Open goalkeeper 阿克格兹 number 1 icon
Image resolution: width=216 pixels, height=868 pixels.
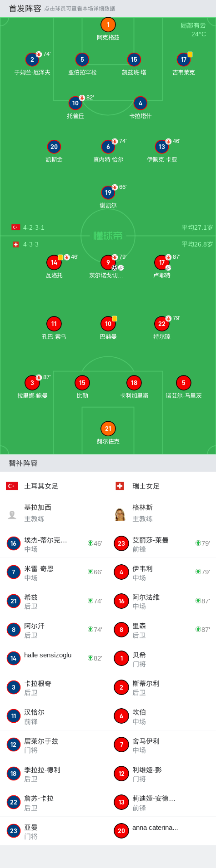108,25
